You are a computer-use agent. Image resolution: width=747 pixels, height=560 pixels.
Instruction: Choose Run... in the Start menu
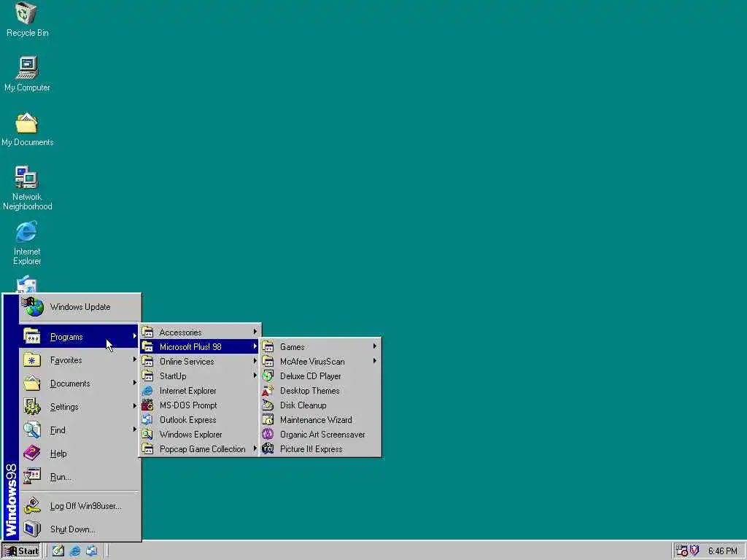pyautogui.click(x=79, y=477)
